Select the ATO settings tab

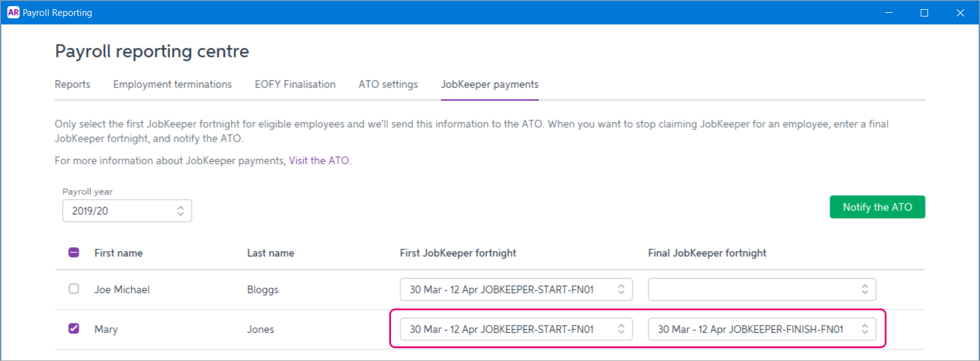click(x=388, y=84)
